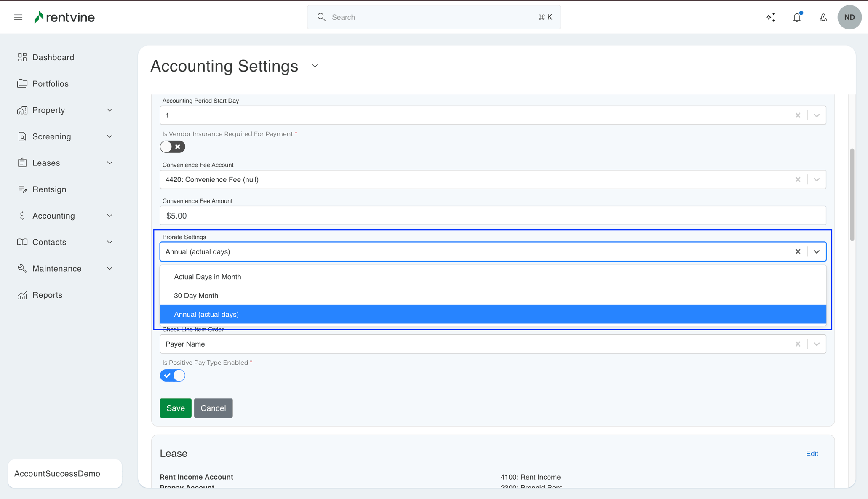
Task: Click the page vertical scrollbar
Action: pyautogui.click(x=852, y=195)
